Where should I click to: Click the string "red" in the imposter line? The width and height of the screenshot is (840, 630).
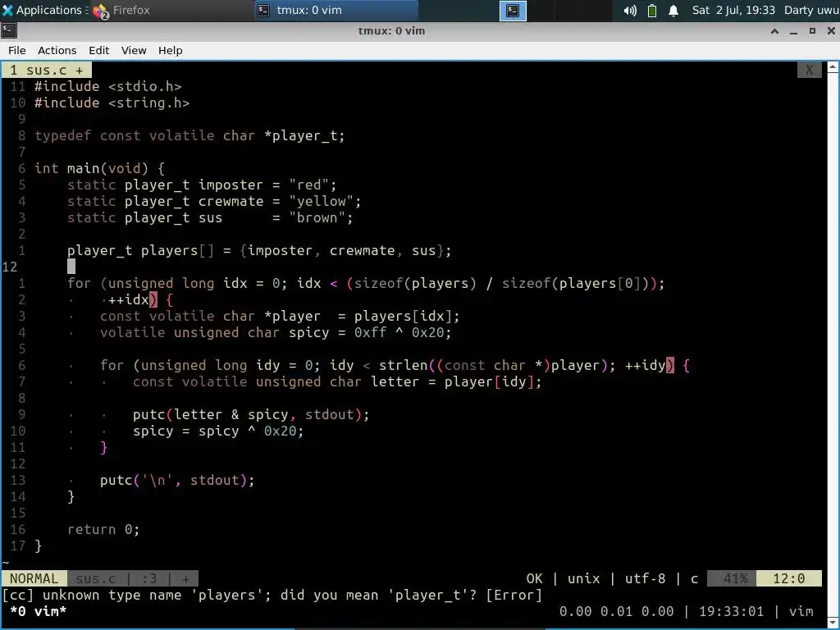click(x=308, y=185)
